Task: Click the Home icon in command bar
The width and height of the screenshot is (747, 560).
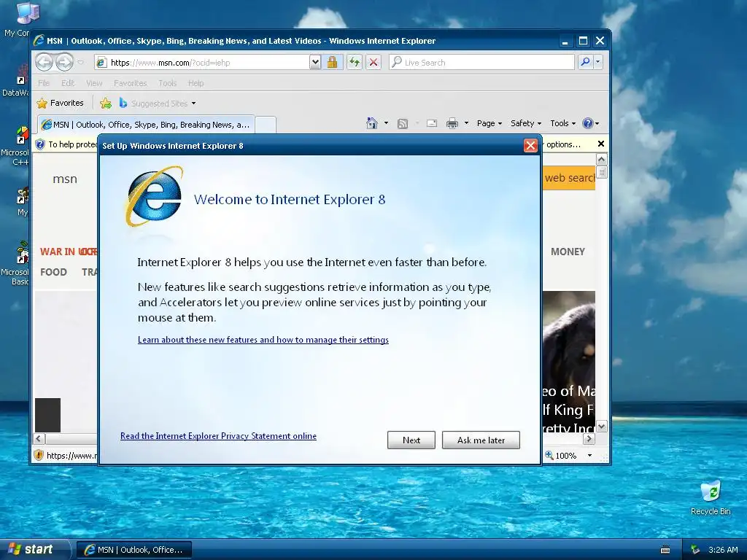Action: pyautogui.click(x=371, y=123)
